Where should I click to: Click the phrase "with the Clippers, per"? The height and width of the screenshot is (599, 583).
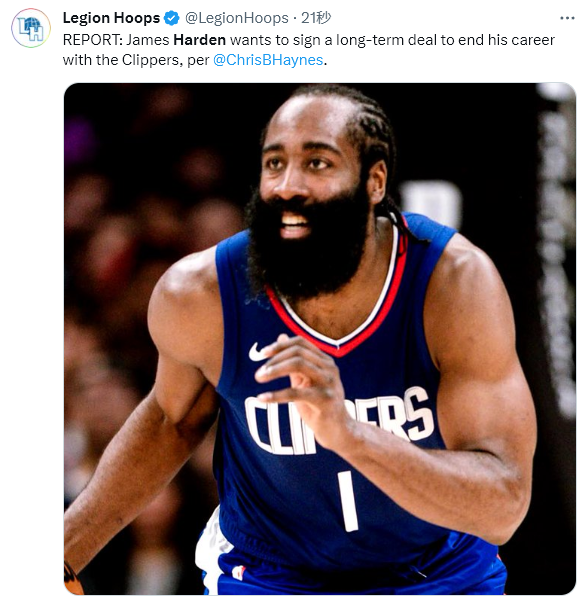136,60
